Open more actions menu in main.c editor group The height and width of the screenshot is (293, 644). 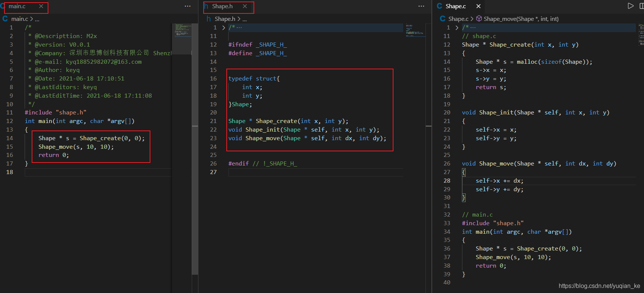[x=188, y=6]
